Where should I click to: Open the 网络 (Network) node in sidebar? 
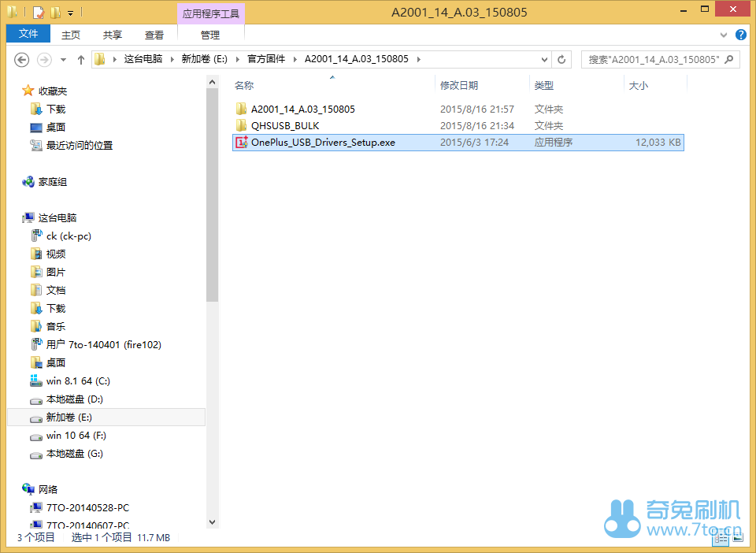pos(48,489)
